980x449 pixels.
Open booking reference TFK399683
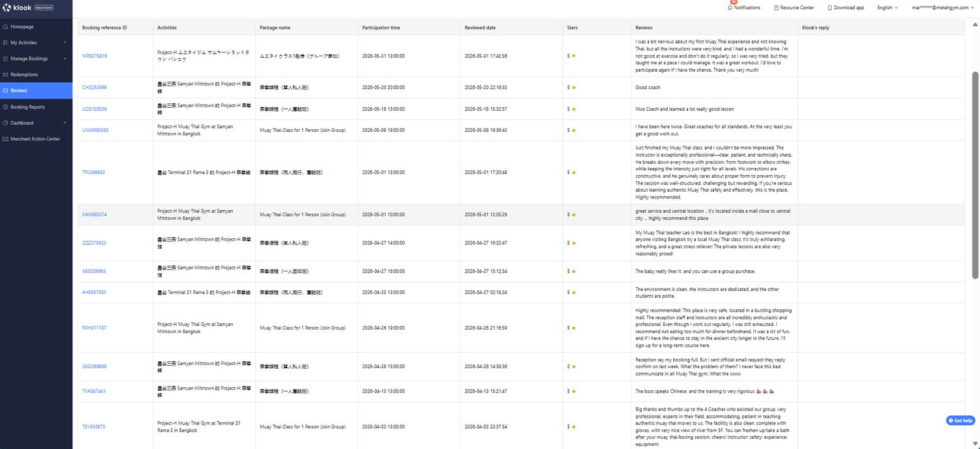[94, 173]
